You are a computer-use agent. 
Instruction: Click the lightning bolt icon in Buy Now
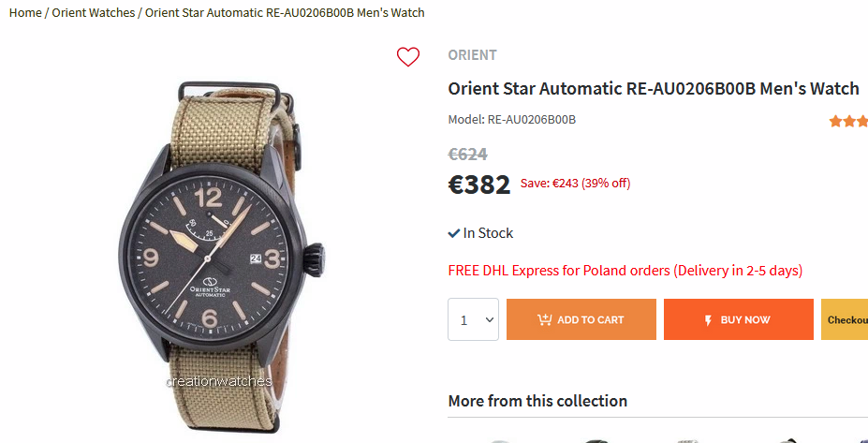point(708,319)
